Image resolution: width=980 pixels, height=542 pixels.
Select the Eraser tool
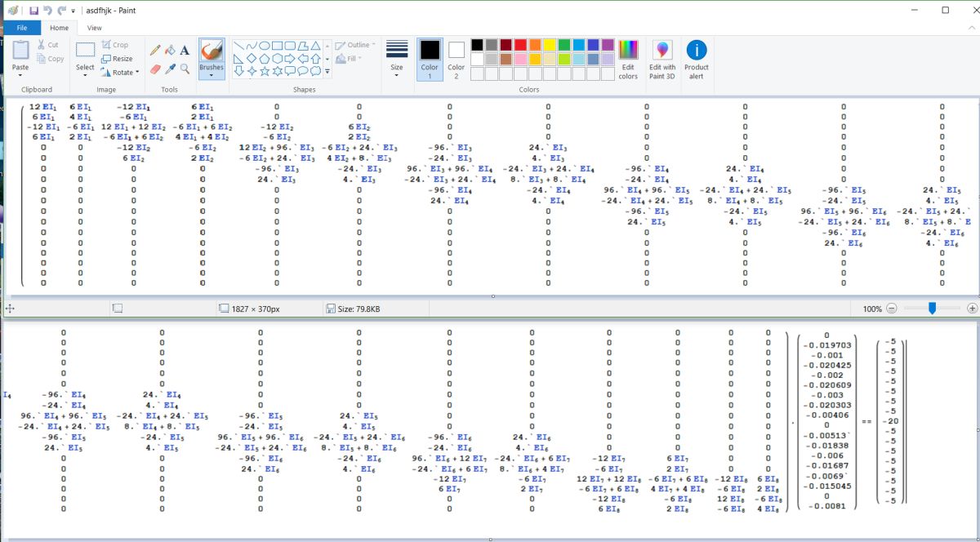(155, 69)
